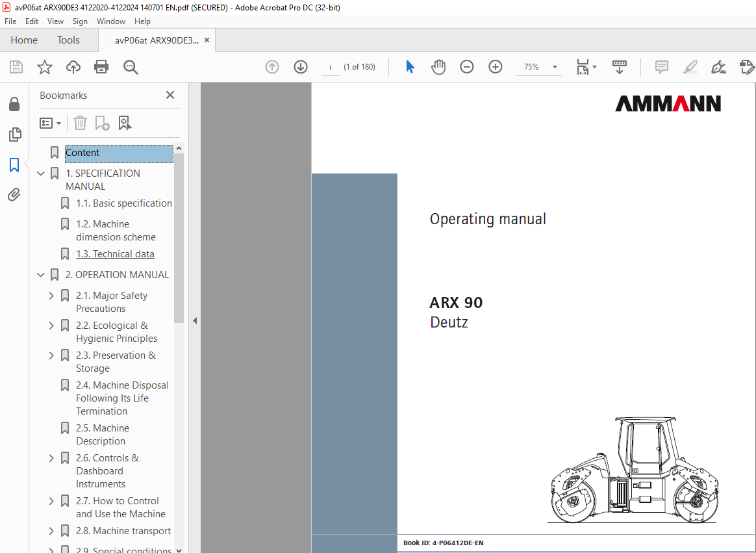Click the fit page width icon
The image size is (756, 553).
(x=583, y=66)
